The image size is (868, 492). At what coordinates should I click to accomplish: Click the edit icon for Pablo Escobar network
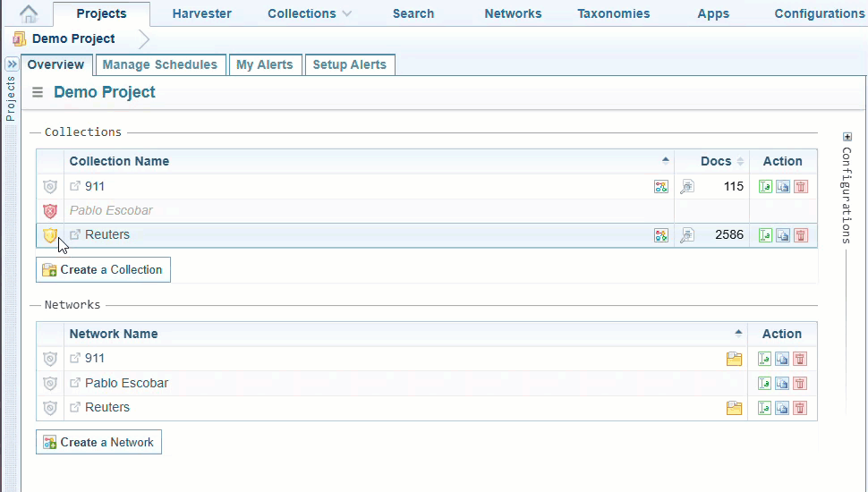point(765,384)
